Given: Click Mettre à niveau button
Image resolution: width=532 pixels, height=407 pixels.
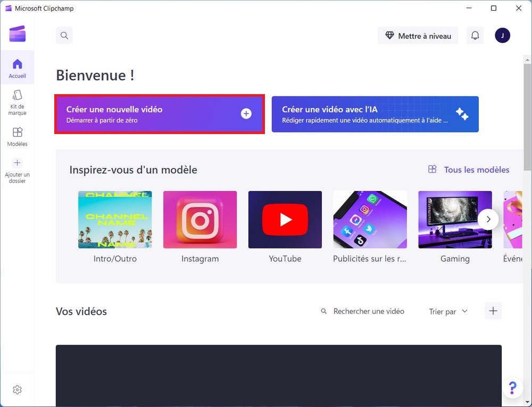Looking at the screenshot, I should tap(418, 36).
